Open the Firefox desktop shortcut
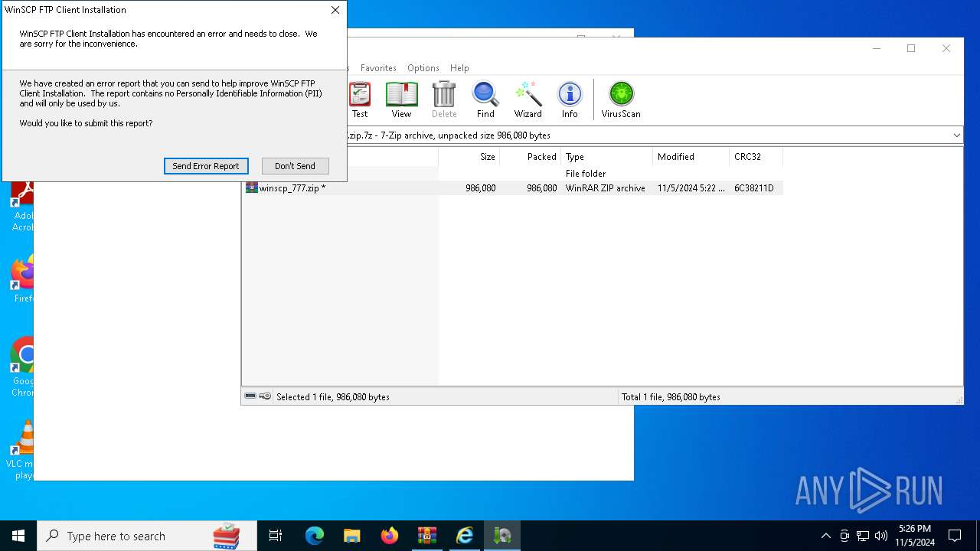 click(22, 279)
